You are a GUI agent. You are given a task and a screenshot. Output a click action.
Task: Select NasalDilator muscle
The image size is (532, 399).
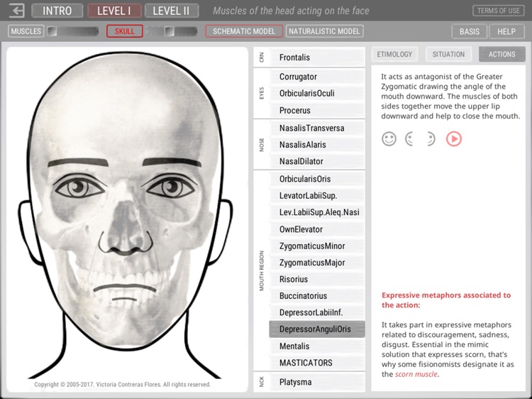click(x=317, y=161)
